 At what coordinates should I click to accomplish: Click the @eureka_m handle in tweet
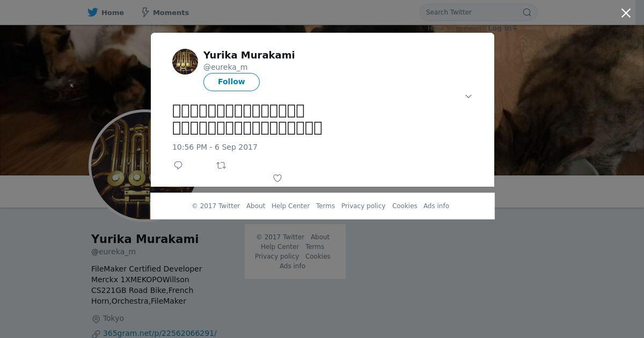[x=225, y=67]
